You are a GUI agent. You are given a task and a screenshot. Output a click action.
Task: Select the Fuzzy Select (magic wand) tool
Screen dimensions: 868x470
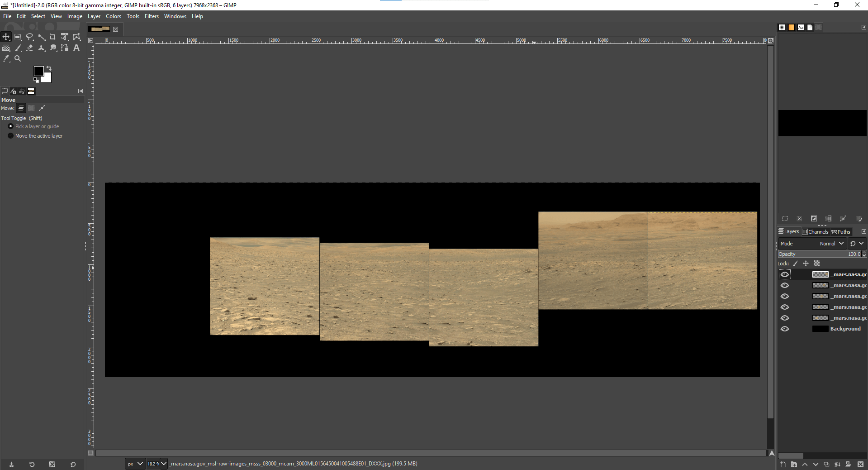click(x=41, y=37)
